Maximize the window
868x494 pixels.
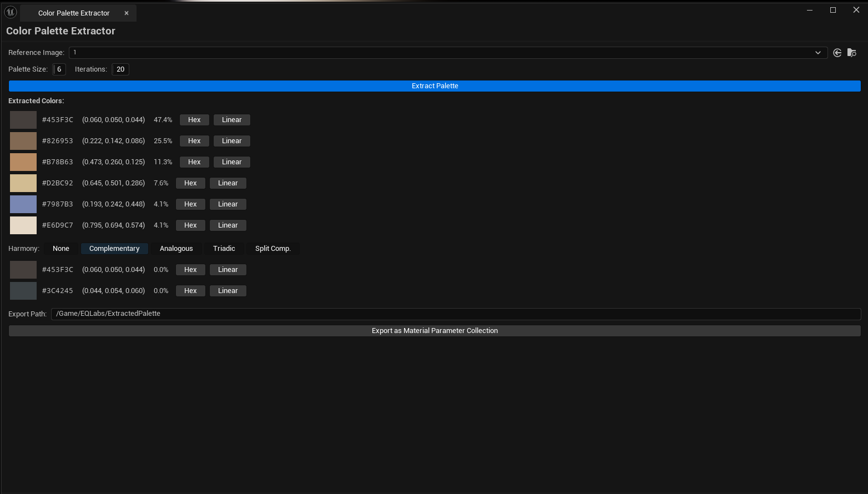tap(833, 10)
